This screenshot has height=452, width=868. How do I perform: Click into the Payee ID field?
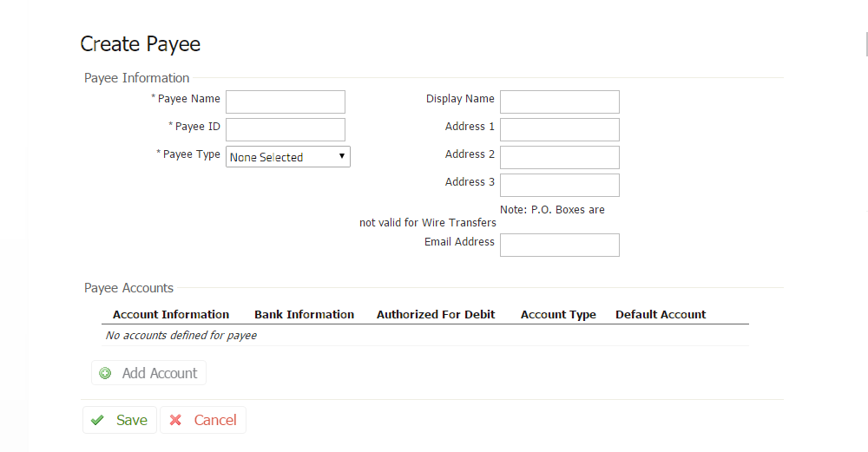point(285,129)
